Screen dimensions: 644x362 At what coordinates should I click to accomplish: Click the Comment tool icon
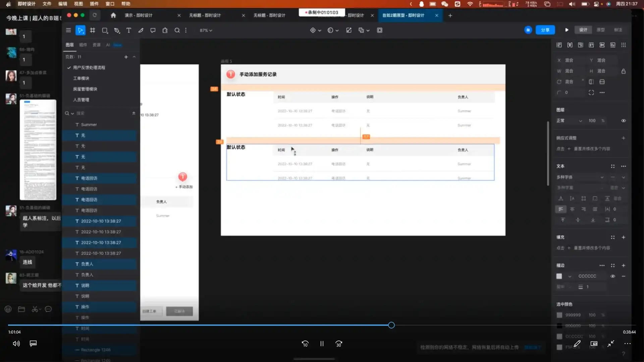tap(153, 30)
